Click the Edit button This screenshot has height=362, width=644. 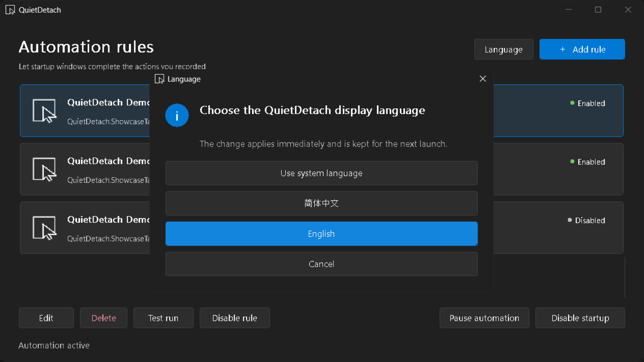(46, 318)
